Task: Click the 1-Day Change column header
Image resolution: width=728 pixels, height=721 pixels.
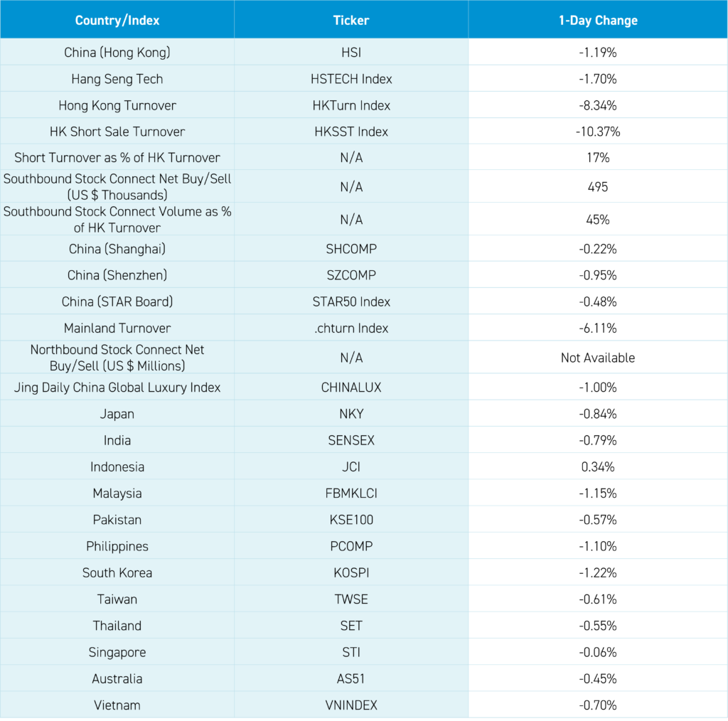Action: coord(597,20)
